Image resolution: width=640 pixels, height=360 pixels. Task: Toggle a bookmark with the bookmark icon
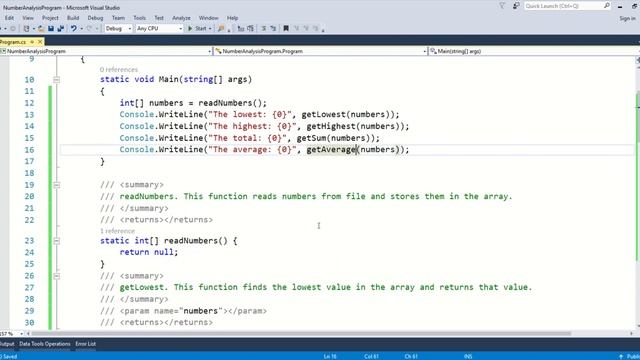286,29
